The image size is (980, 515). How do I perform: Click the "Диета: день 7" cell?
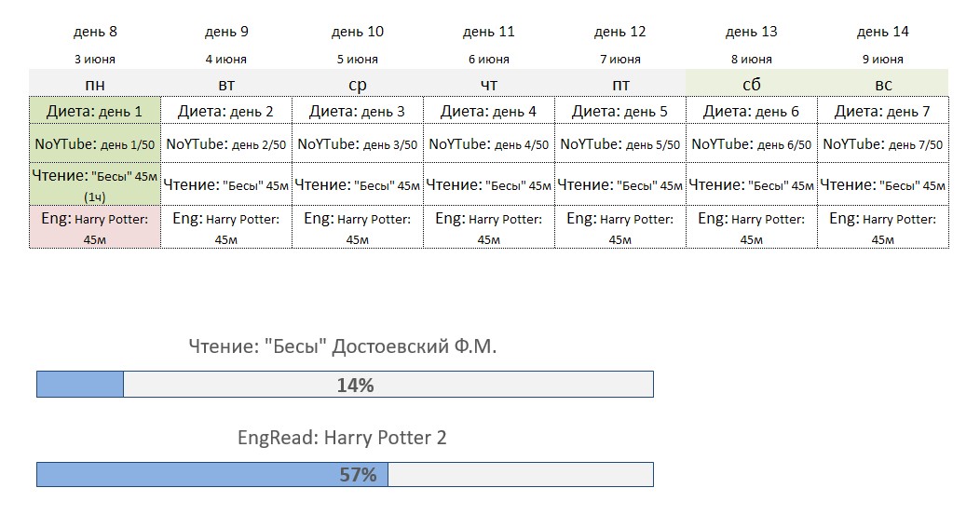click(x=883, y=112)
